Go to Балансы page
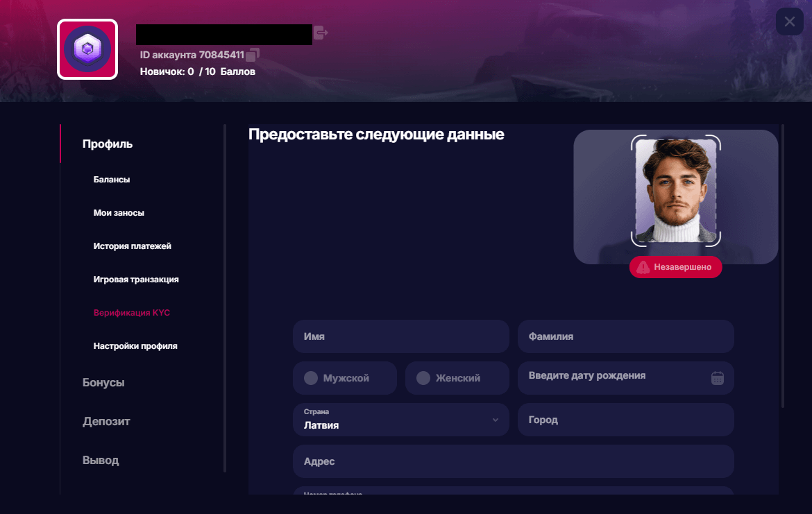 coord(112,180)
